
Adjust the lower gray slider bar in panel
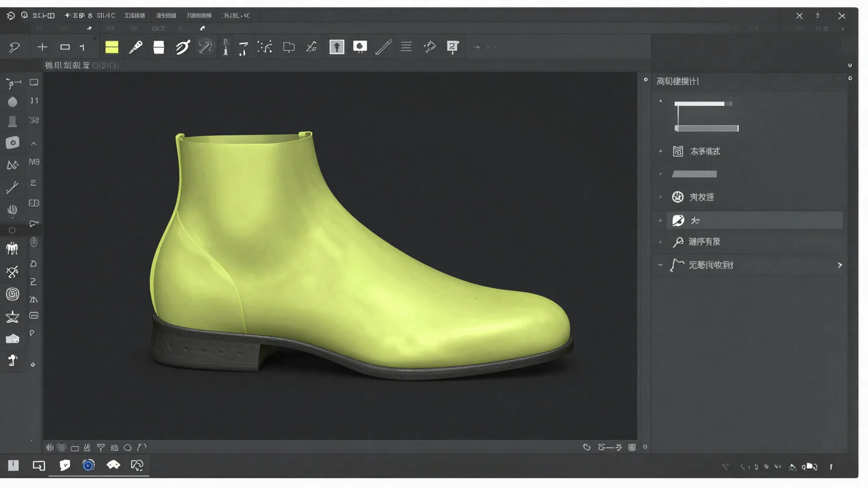pos(707,128)
